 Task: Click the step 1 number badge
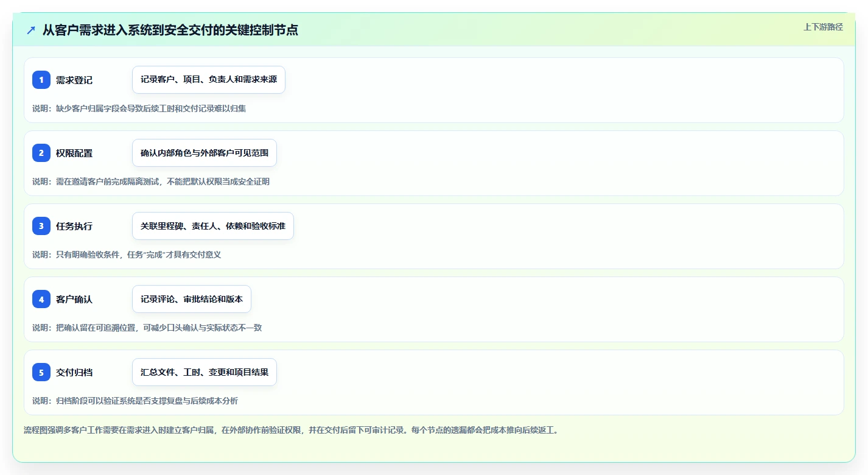[41, 80]
